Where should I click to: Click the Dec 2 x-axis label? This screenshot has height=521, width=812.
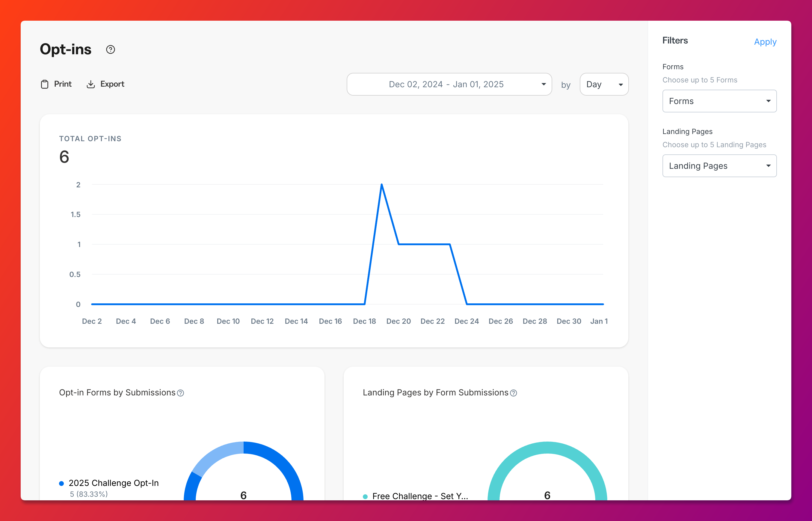pos(92,321)
